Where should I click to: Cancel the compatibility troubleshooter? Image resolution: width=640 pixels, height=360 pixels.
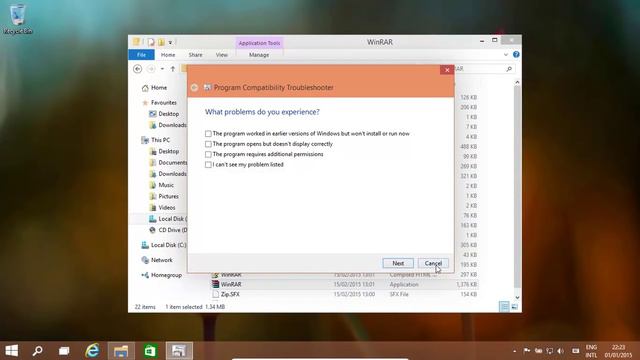[433, 263]
